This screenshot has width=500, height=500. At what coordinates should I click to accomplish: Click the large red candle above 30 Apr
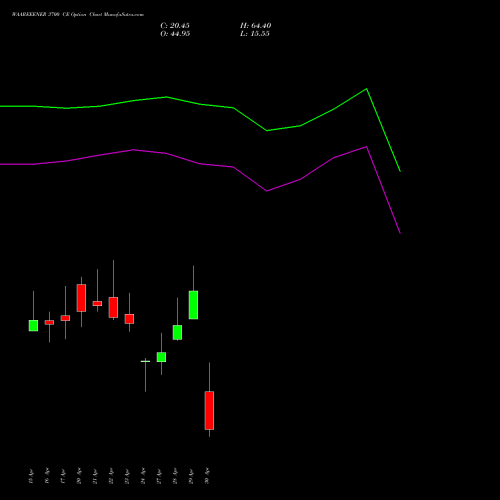(209, 410)
